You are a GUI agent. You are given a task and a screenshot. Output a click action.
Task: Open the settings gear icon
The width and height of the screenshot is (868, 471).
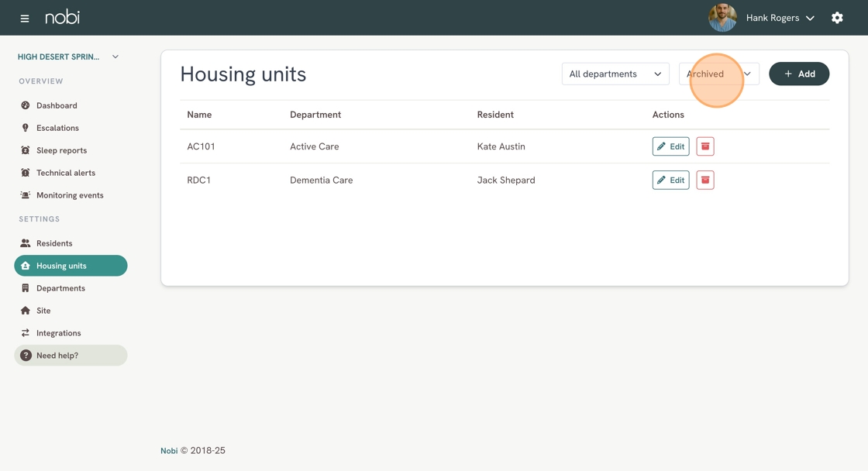click(x=837, y=18)
